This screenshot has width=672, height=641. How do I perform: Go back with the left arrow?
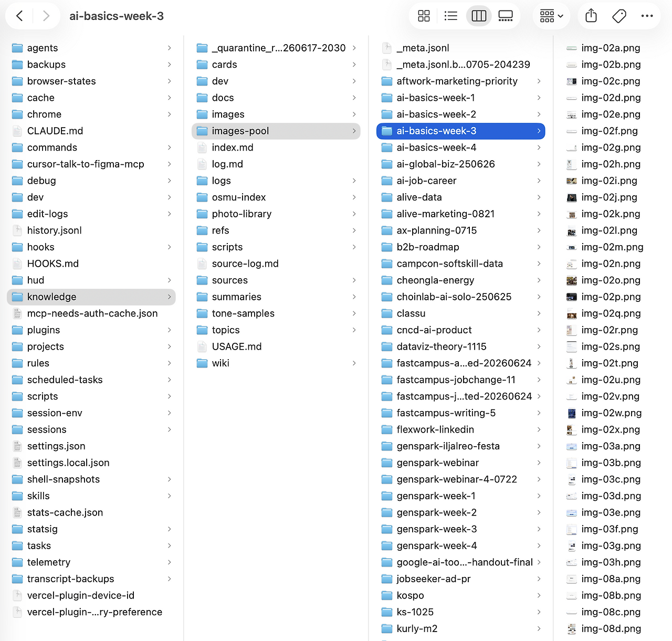19,16
